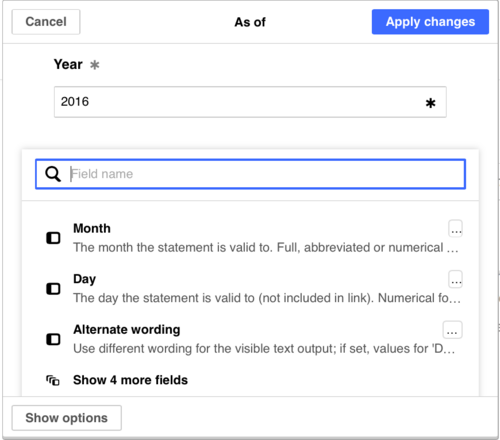
Task: Click Show options button
Action: 67,418
